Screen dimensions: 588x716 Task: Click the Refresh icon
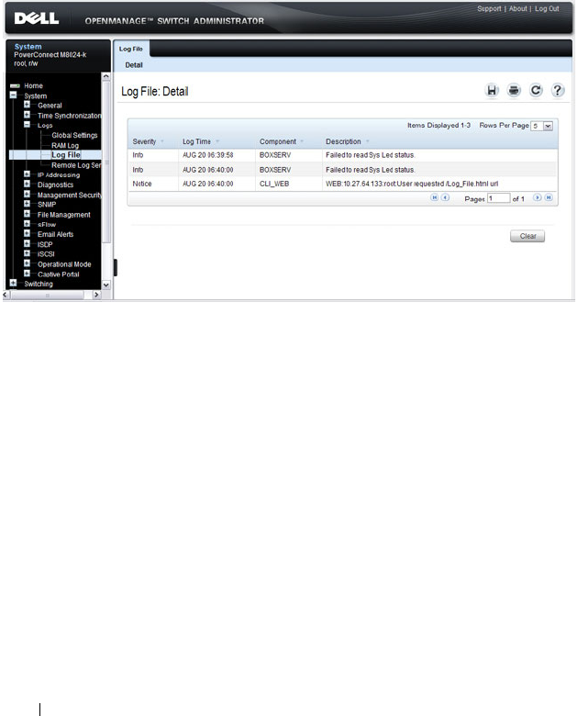pyautogui.click(x=536, y=90)
